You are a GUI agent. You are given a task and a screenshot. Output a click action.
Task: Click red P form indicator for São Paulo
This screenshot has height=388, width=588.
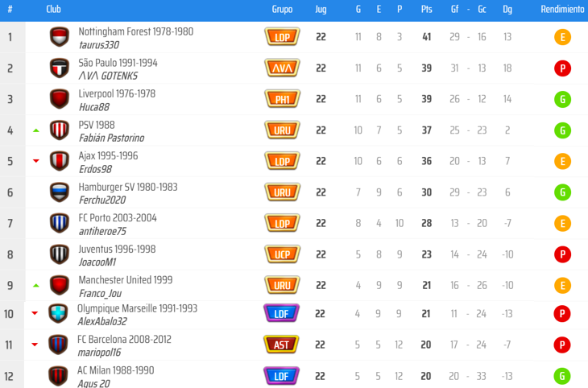(x=563, y=68)
